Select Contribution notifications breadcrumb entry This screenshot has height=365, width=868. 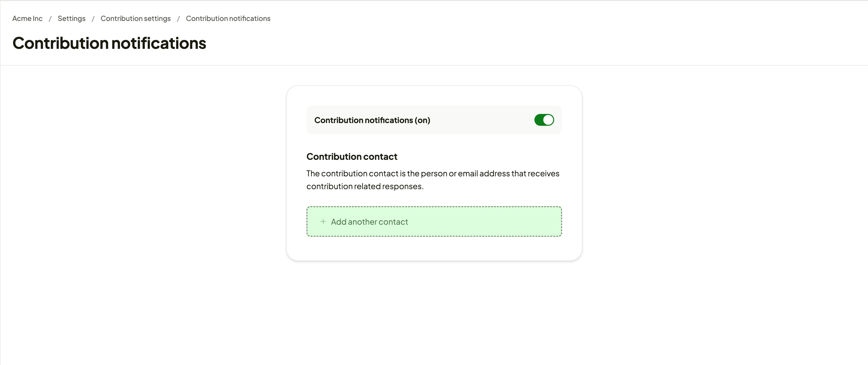point(228,18)
